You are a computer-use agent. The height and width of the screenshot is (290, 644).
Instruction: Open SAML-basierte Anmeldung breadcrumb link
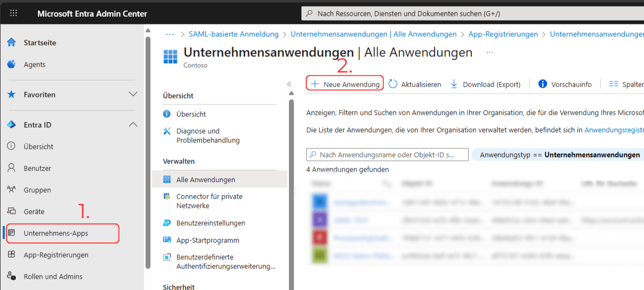pos(234,34)
